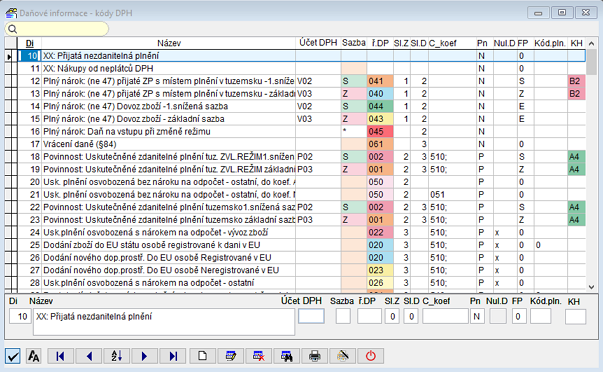Sort by the Di column header
Image resolution: width=603 pixels, height=372 pixels.
click(30, 43)
